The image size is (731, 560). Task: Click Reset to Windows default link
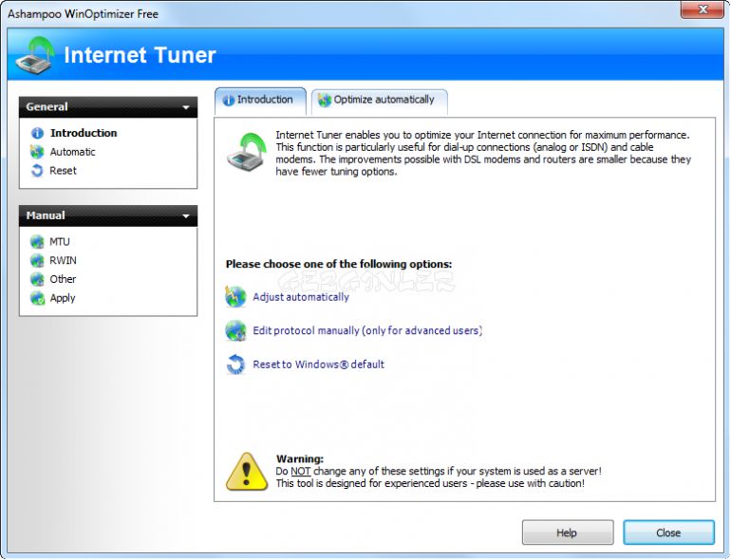[x=318, y=364]
